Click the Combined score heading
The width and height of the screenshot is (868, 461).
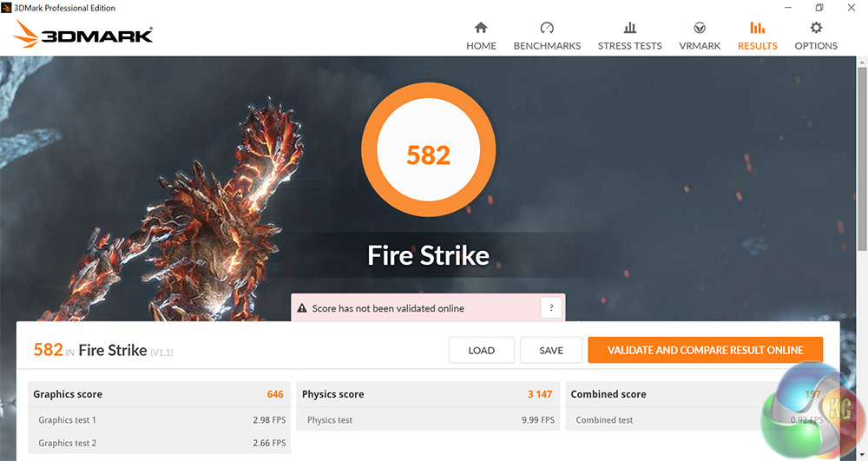tap(608, 394)
